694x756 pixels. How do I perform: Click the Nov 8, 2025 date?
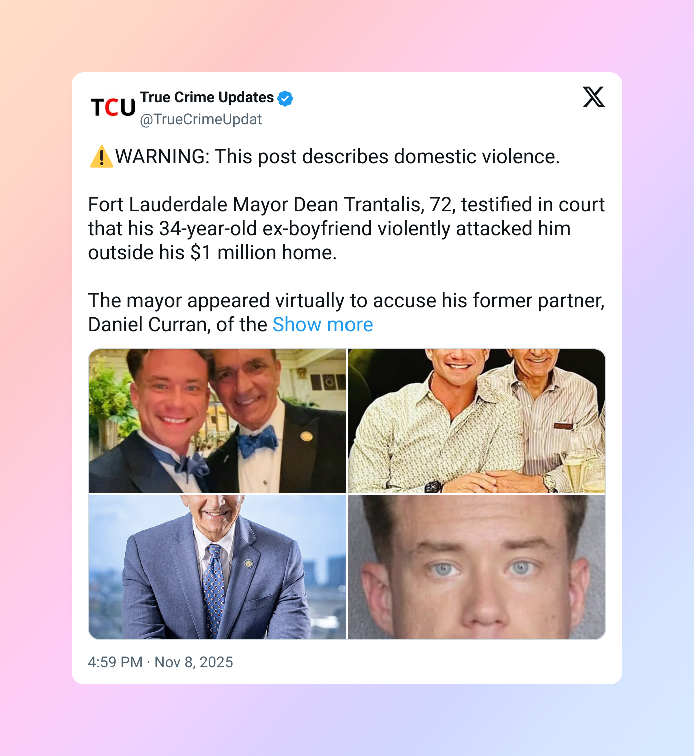193,662
